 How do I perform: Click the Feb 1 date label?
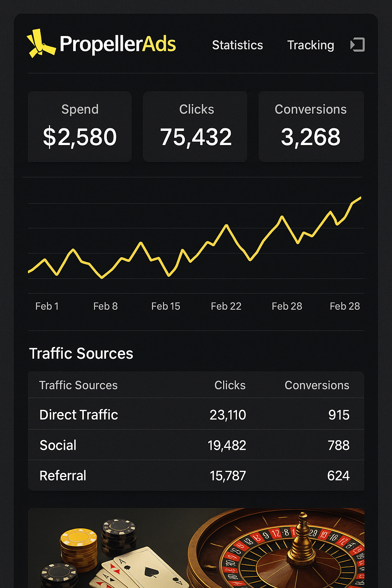[47, 306]
